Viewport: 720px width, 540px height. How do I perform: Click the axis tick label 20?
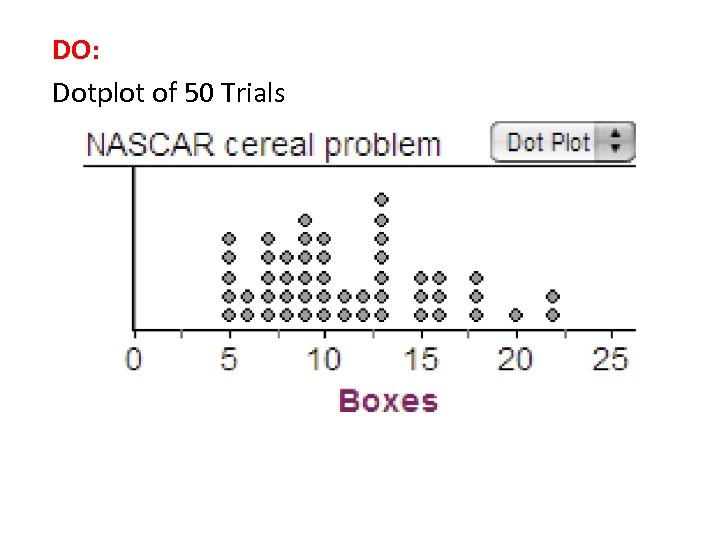pyautogui.click(x=515, y=358)
